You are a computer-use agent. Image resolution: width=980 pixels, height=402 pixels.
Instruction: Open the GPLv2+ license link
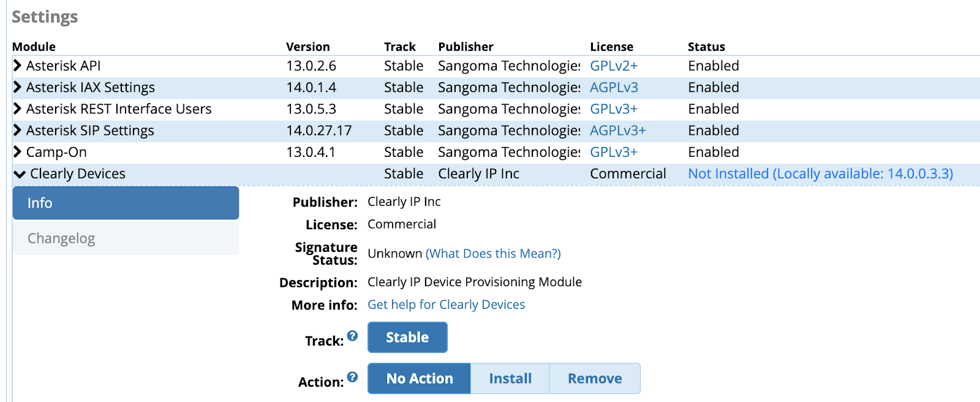614,66
